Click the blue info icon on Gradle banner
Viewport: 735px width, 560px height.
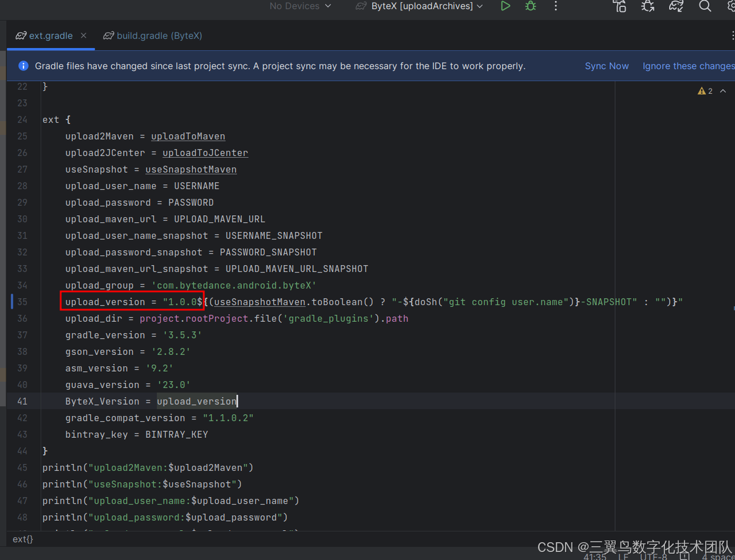point(23,65)
